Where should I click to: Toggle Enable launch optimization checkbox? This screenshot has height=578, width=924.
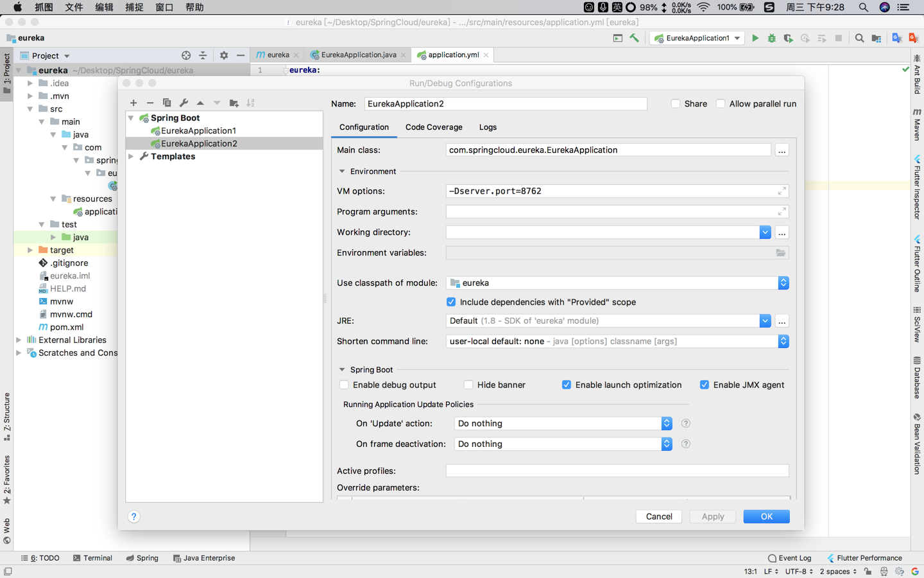[567, 385]
